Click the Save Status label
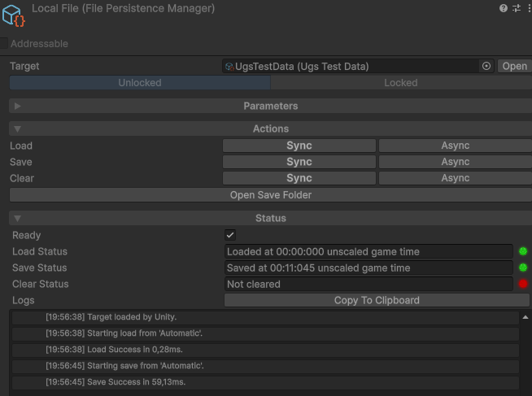 [39, 268]
